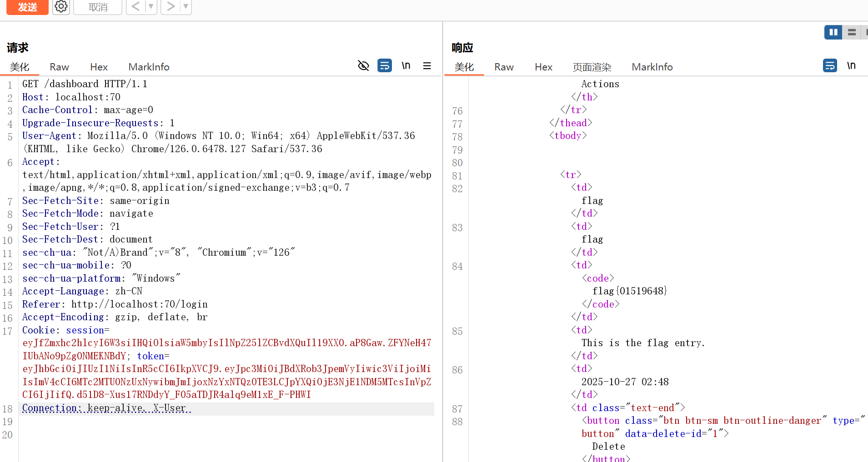868x462 pixels.
Task: Open the back history dropdown arrow
Action: pos(151,7)
